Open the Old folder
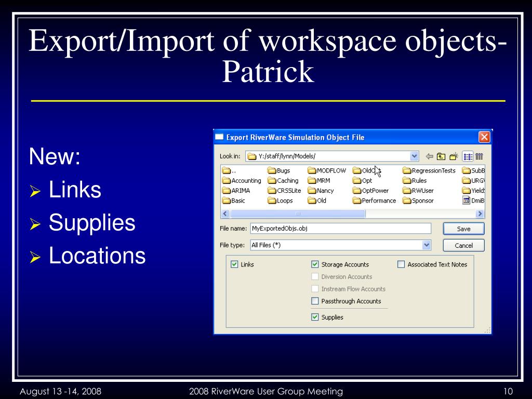This screenshot has height=399, width=532. click(x=317, y=201)
